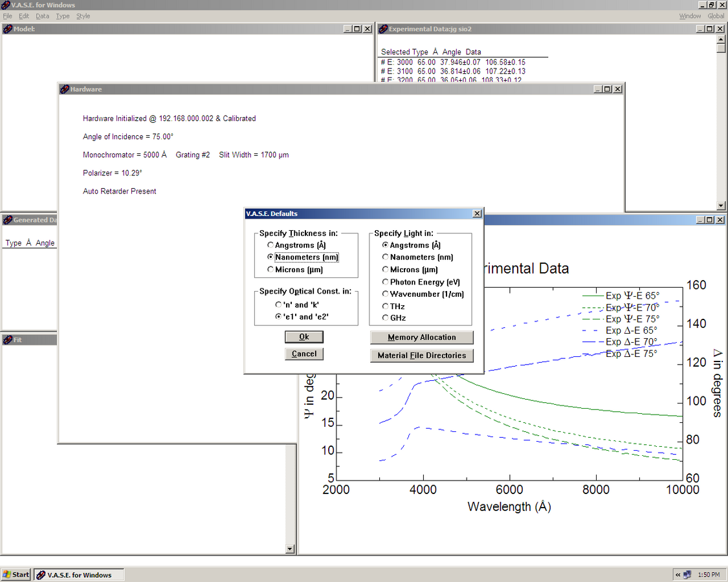
Task: Click the Fit window title icon
Action: pyautogui.click(x=8, y=339)
